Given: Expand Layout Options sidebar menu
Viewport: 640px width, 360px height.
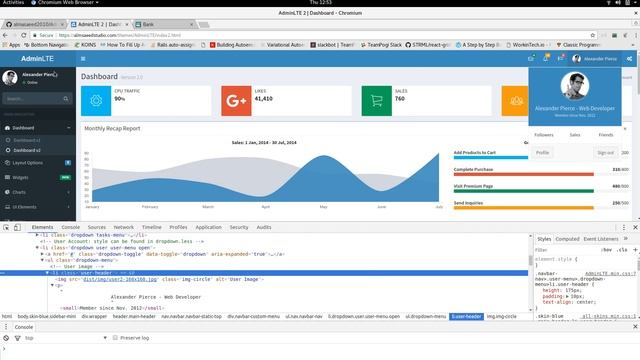Looking at the screenshot, I should (x=38, y=163).
